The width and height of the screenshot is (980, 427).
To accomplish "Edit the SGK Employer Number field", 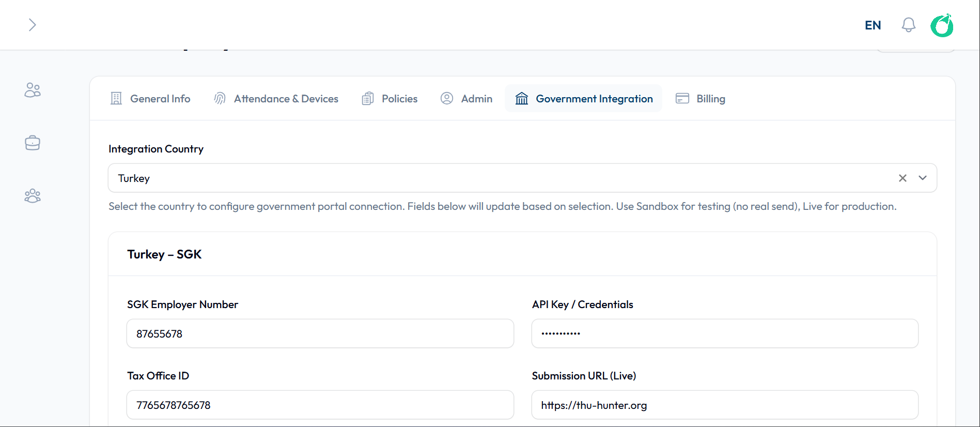I will click(x=320, y=334).
